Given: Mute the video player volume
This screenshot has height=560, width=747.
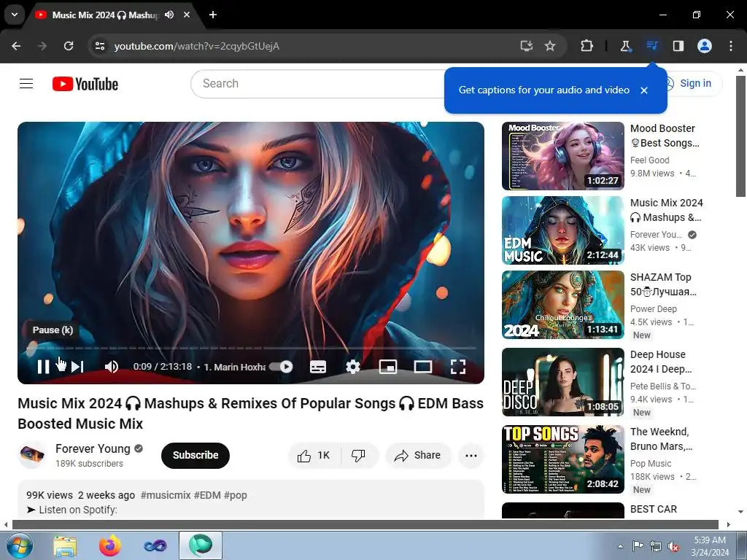Looking at the screenshot, I should 112,367.
